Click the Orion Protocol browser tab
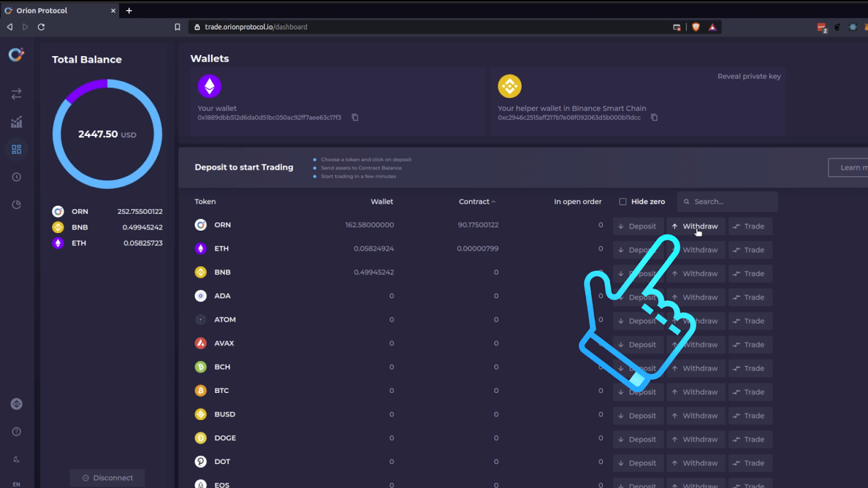 pyautogui.click(x=60, y=10)
